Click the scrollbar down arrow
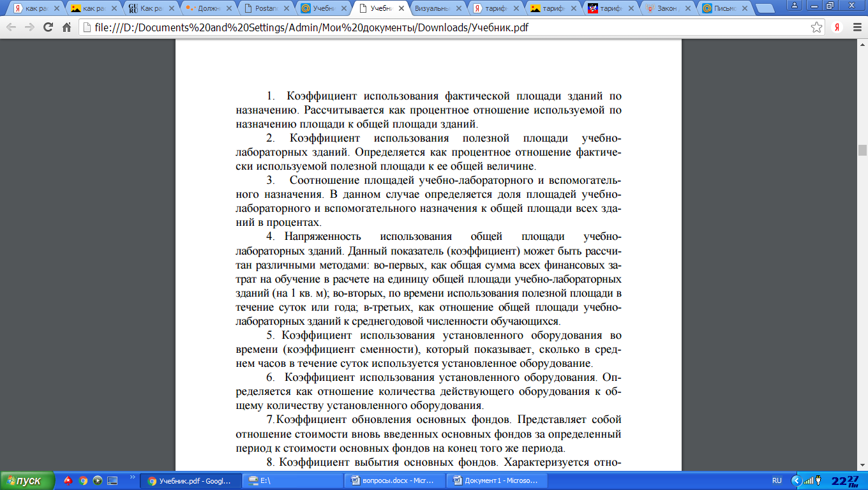The width and height of the screenshot is (868, 490). pos(862,466)
